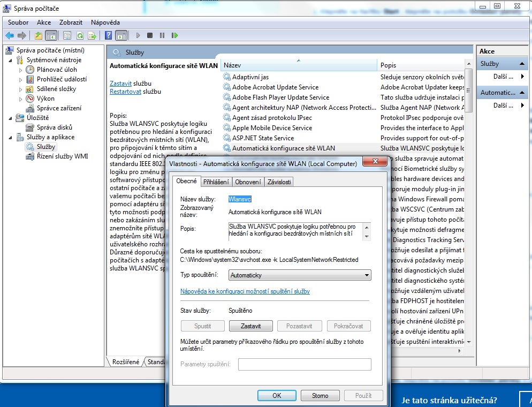Expand the Prohlížeč událostí tree node
Screen dimensions: 532x407
pos(21,80)
